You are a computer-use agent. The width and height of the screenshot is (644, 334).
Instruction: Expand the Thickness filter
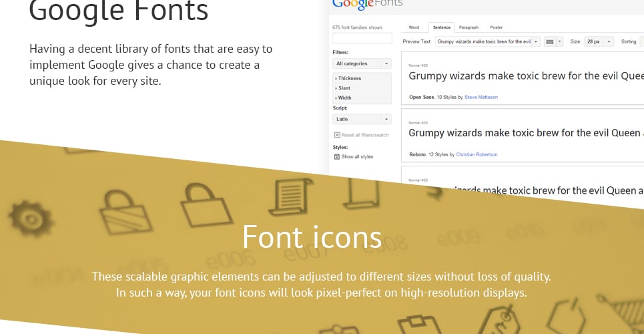[x=348, y=78]
